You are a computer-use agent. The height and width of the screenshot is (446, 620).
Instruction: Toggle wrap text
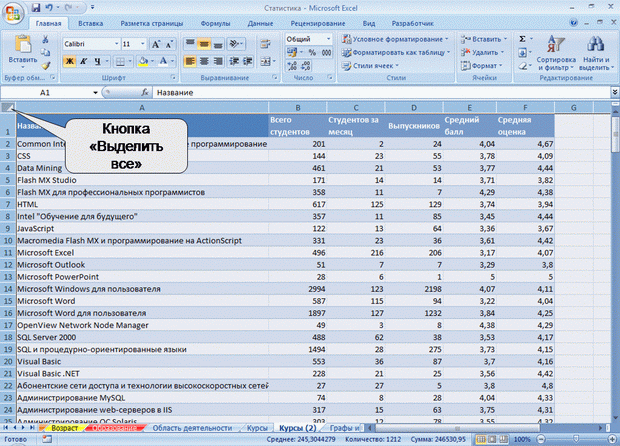point(265,44)
